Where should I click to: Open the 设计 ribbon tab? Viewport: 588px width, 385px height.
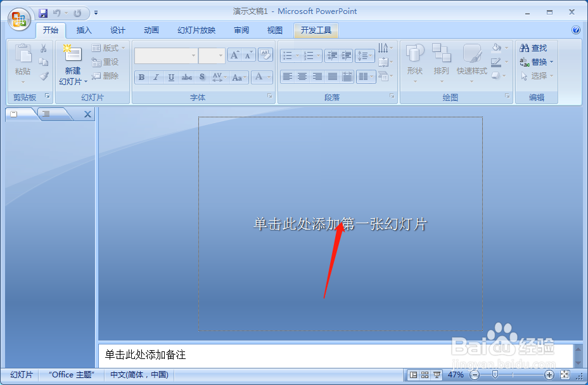[117, 30]
